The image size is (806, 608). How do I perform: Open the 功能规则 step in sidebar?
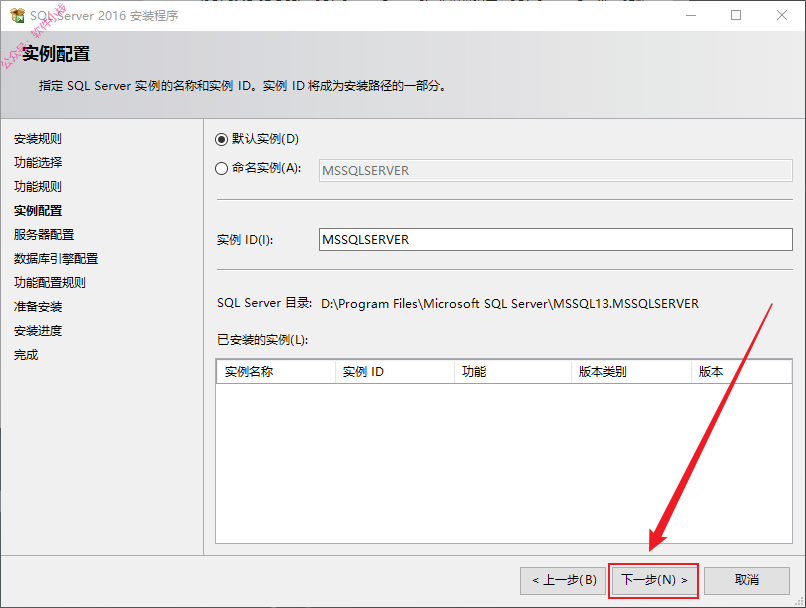[x=38, y=187]
